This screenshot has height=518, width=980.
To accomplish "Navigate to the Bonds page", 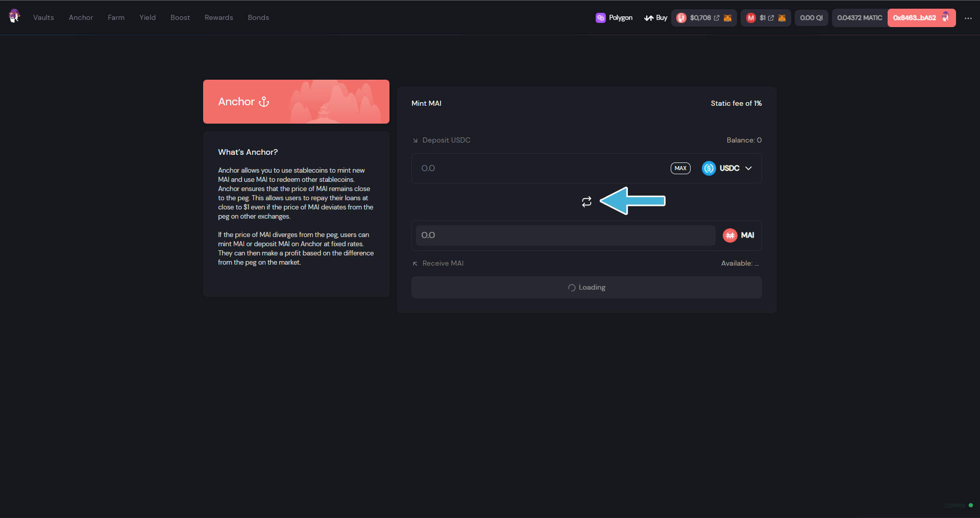I will point(258,17).
